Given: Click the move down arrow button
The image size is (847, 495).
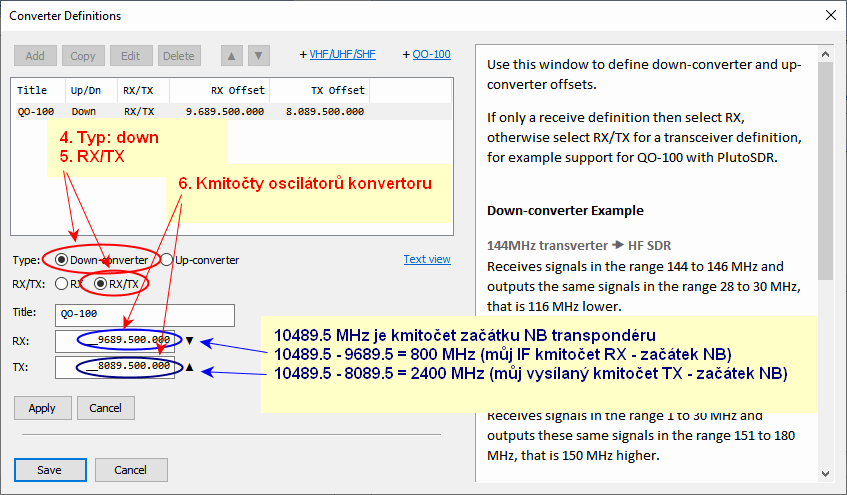Looking at the screenshot, I should (x=258, y=56).
